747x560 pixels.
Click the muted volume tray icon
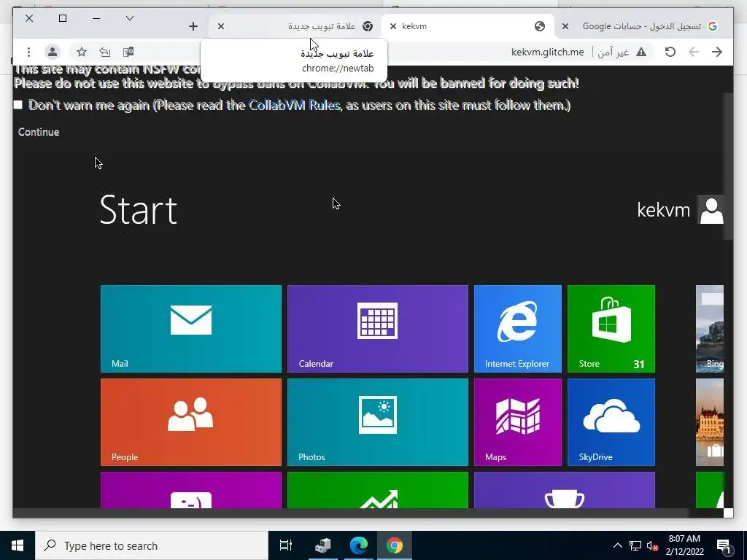(652, 545)
